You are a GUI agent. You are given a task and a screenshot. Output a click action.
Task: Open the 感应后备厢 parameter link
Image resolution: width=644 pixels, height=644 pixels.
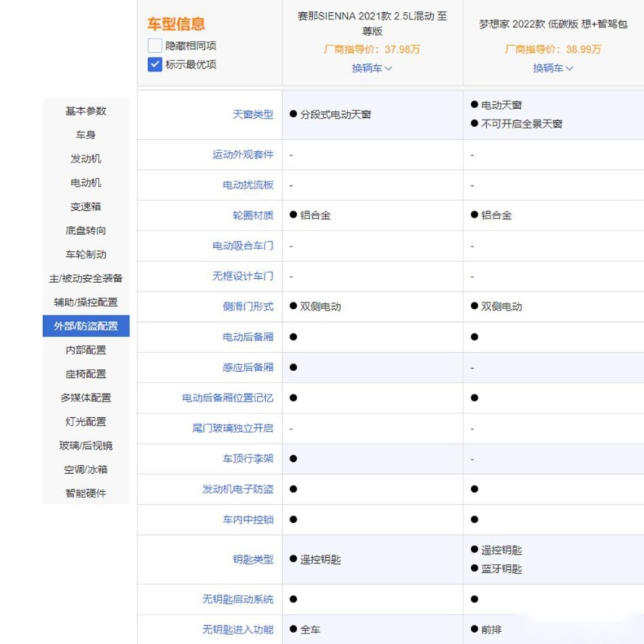pyautogui.click(x=248, y=367)
